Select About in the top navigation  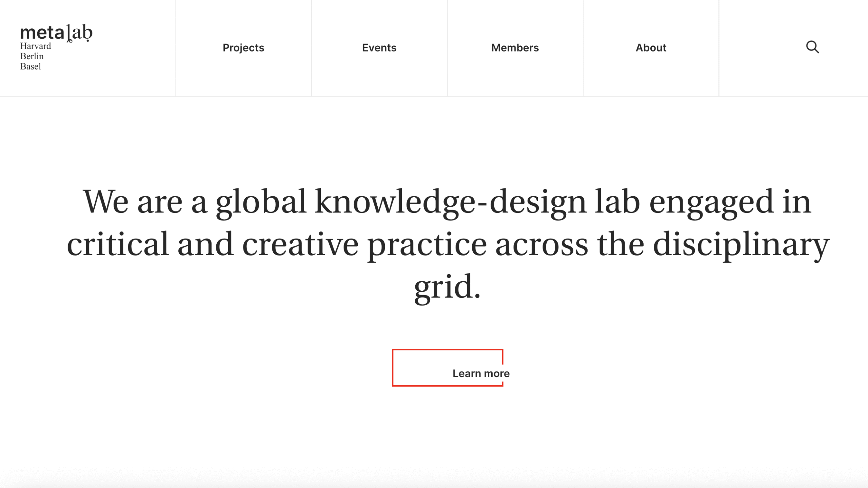pyautogui.click(x=651, y=48)
